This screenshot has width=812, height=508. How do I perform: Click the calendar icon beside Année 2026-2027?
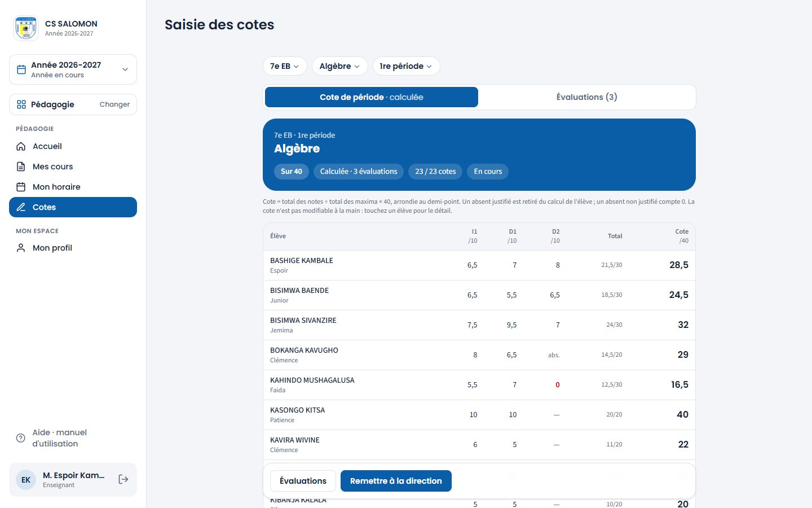point(21,69)
